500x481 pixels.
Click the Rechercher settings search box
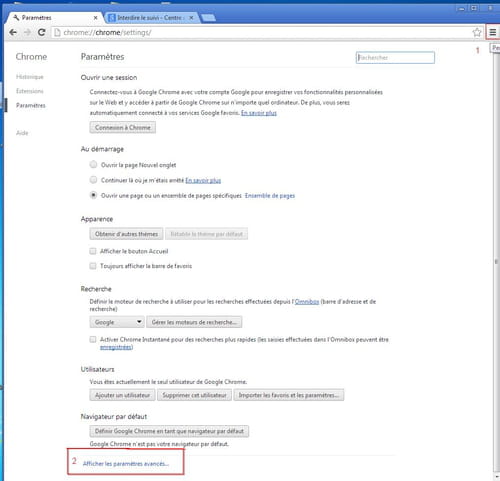[x=395, y=57]
